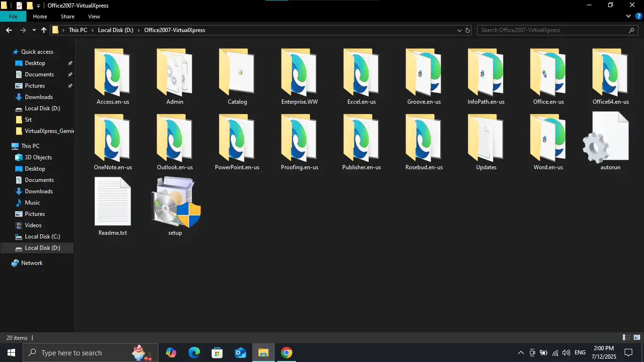The width and height of the screenshot is (644, 362).
Task: Click New folder quick access icon
Action: coord(30,6)
